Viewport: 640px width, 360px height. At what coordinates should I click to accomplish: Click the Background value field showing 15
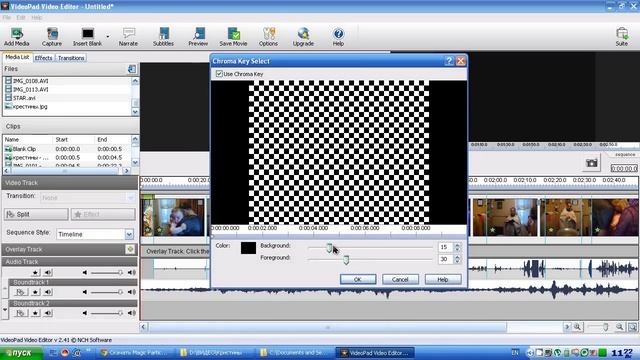pos(445,247)
